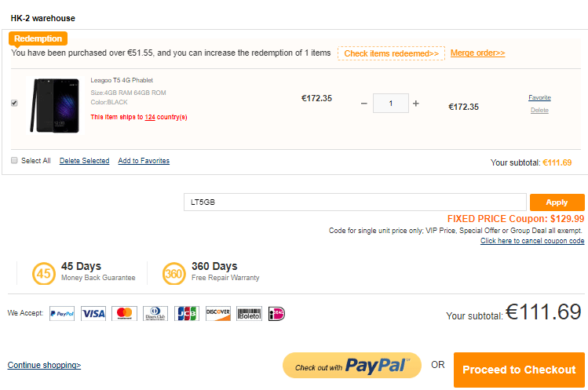The image size is (588, 390).
Task: Click the Discover card icon
Action: (x=217, y=313)
